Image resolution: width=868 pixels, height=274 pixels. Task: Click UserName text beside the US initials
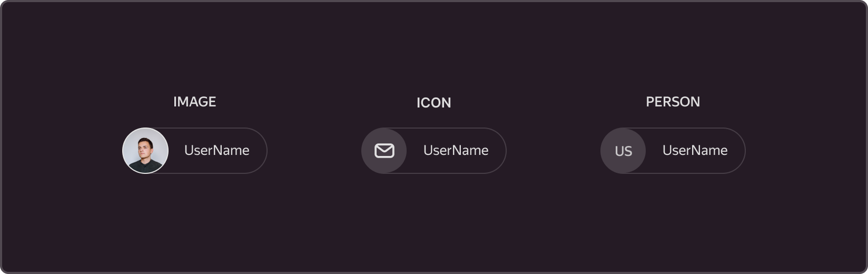tap(695, 150)
